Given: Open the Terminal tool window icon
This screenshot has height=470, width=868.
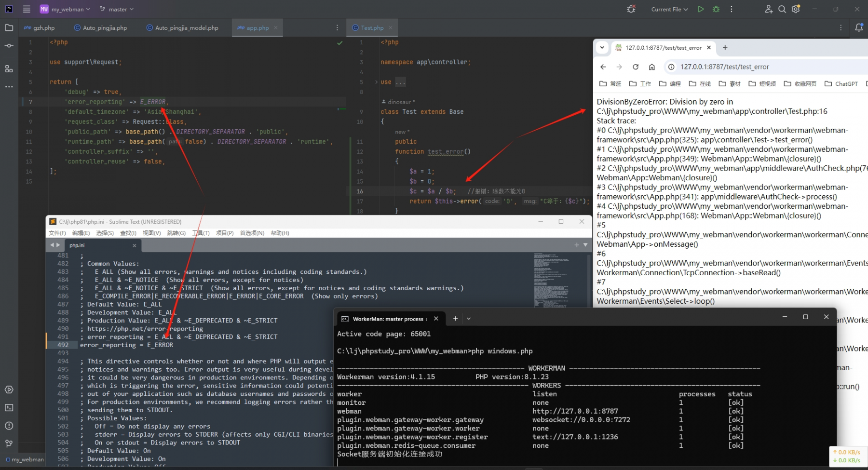Looking at the screenshot, I should [9, 408].
